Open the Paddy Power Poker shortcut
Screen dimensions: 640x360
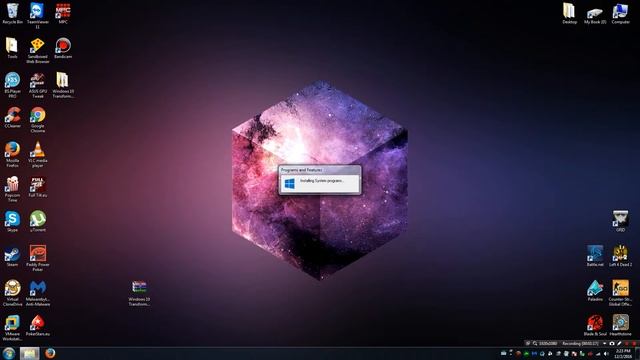click(38, 258)
